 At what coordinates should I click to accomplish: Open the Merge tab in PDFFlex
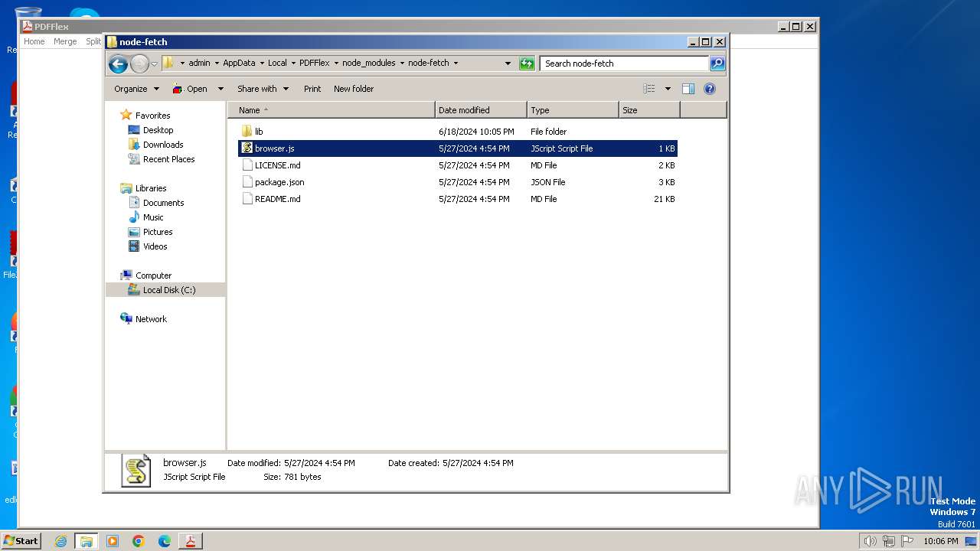[x=65, y=41]
